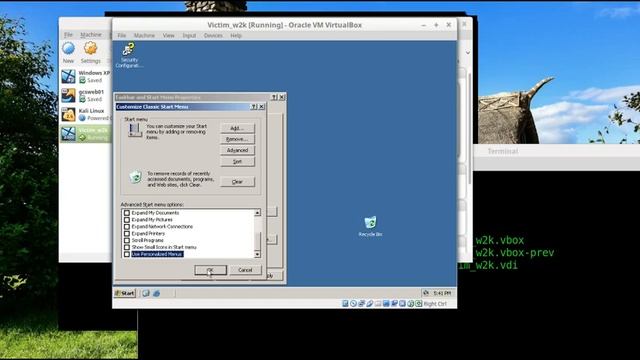Expand chevron at VirtualBox Manager right edge
The width and height of the screenshot is (640, 360).
[x=468, y=53]
